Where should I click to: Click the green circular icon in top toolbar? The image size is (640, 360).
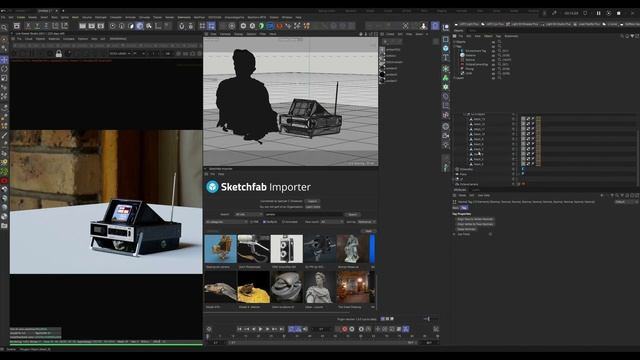tap(261, 26)
